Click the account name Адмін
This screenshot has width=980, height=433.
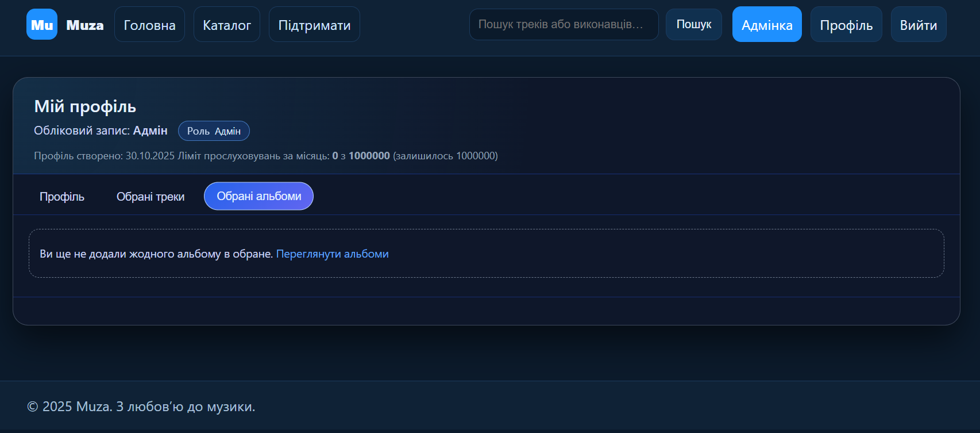point(151,131)
